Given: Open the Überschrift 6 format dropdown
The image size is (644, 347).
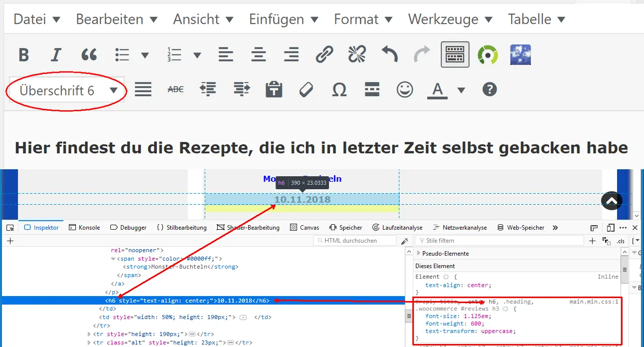Looking at the screenshot, I should (66, 90).
